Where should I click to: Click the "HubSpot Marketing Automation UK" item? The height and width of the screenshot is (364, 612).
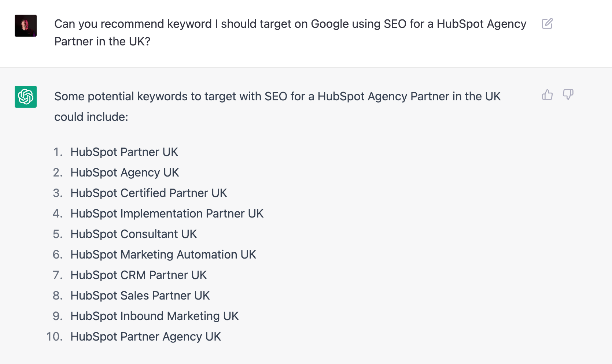pos(163,255)
